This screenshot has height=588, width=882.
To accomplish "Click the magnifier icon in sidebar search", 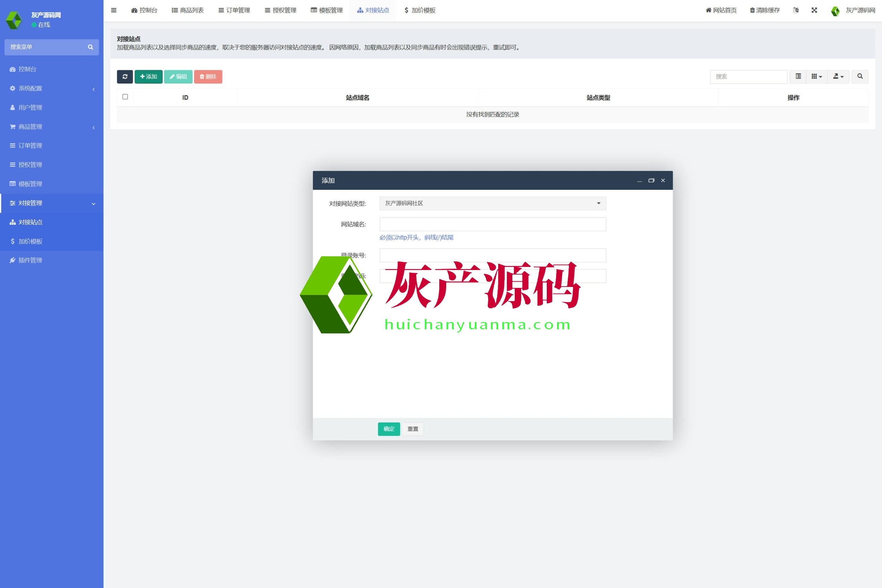I will pyautogui.click(x=90, y=47).
